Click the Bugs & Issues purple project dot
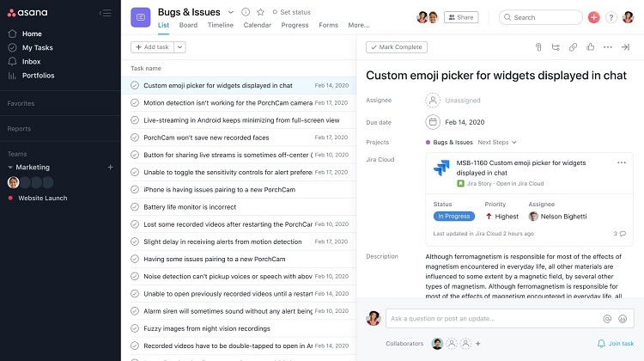644x361 pixels. tap(428, 143)
